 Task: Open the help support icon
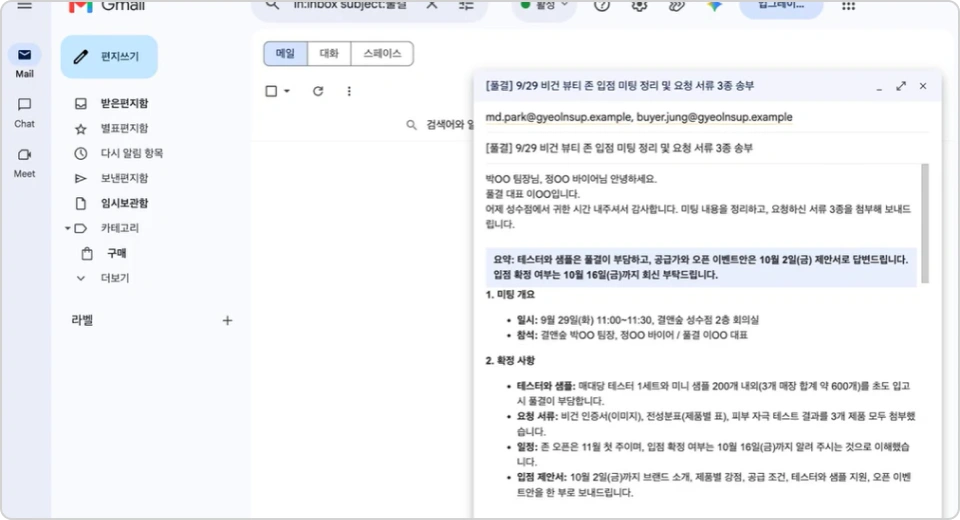pyautogui.click(x=602, y=6)
